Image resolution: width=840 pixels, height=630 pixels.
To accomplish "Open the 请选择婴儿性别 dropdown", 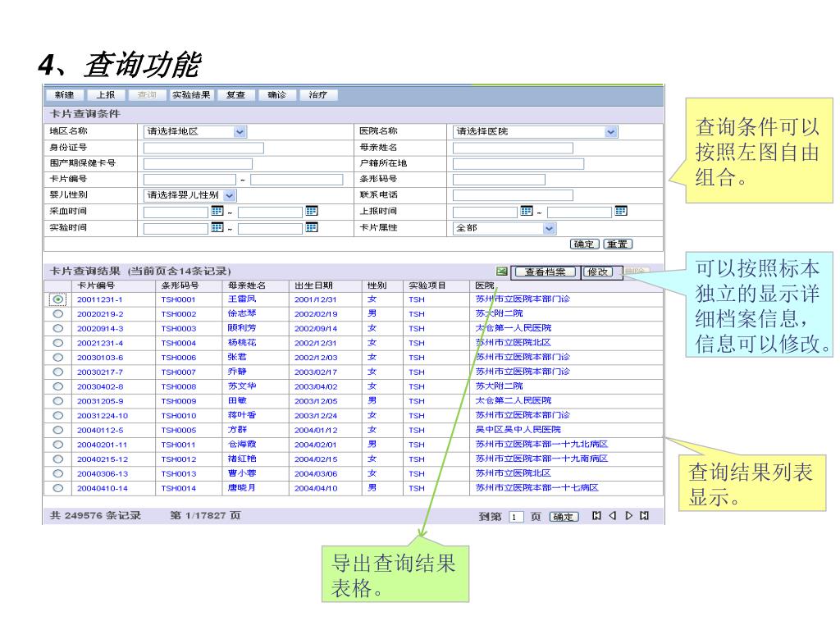I will pos(230,195).
